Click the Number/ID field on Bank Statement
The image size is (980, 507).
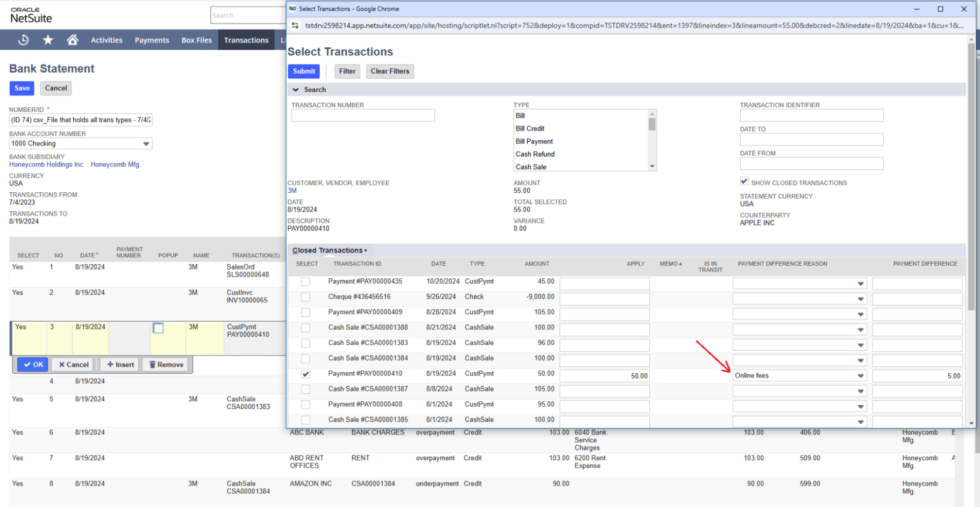(x=81, y=120)
